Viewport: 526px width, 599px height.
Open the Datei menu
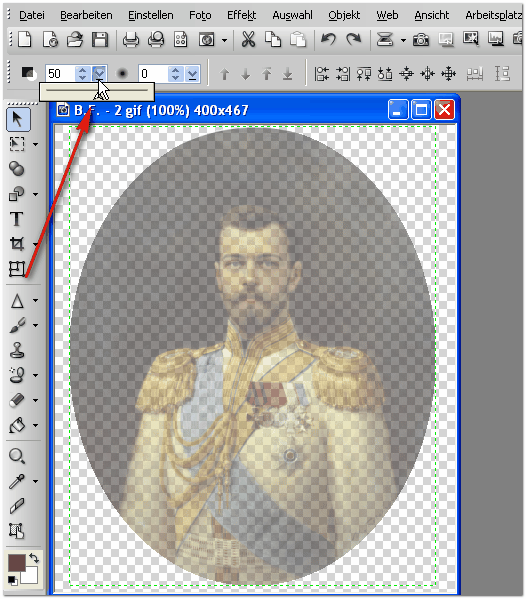(32, 15)
